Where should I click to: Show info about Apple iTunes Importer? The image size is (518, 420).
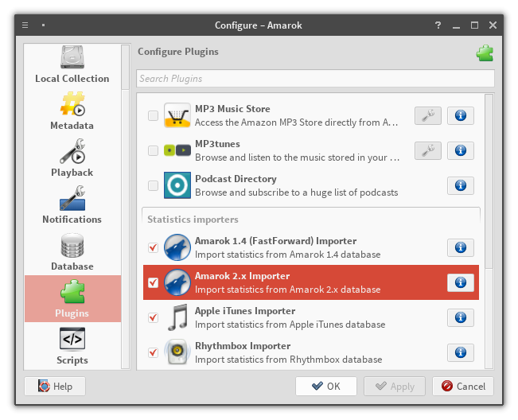pyautogui.click(x=461, y=317)
